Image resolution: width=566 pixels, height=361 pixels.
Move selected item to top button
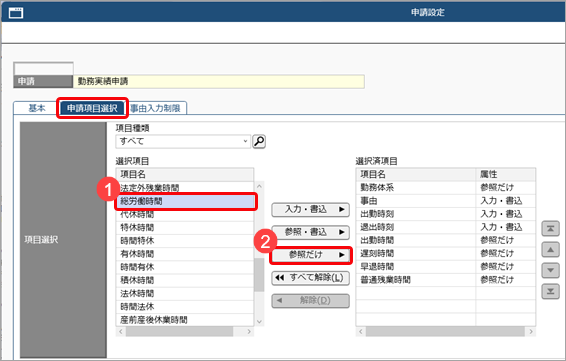pyautogui.click(x=550, y=229)
